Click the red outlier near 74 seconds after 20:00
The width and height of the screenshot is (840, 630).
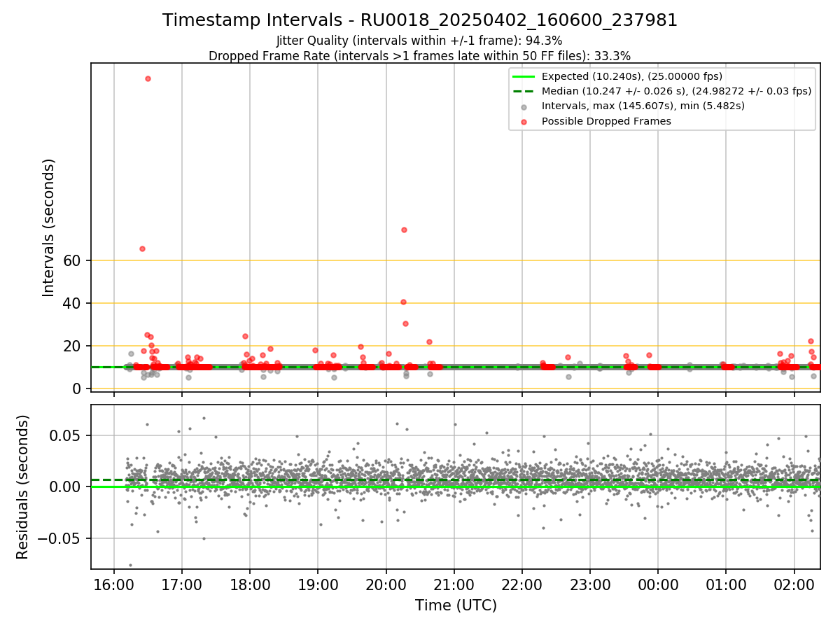[x=404, y=230]
